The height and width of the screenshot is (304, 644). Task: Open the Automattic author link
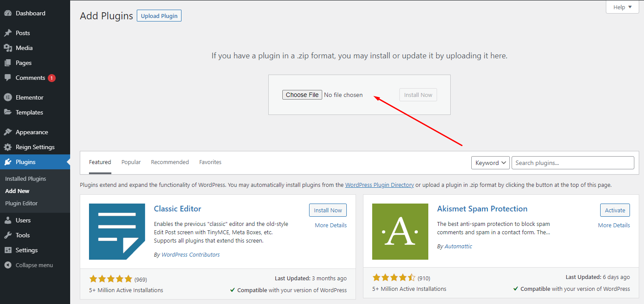point(459,246)
